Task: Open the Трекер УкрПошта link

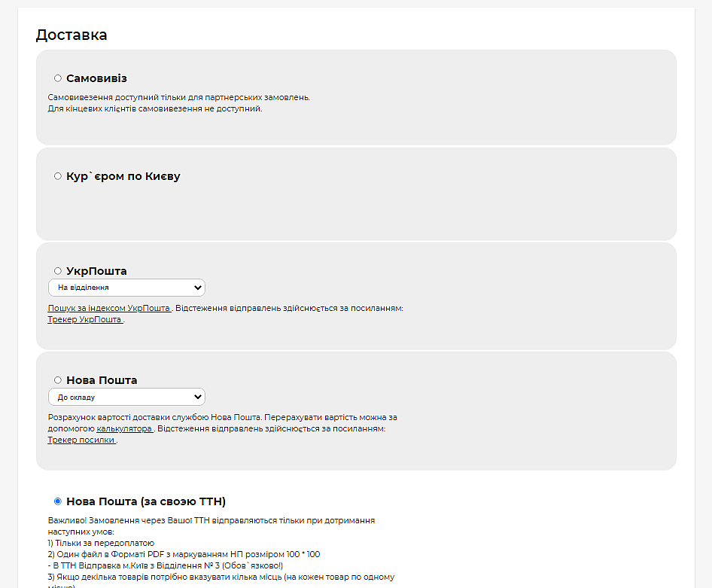Action: [85, 319]
